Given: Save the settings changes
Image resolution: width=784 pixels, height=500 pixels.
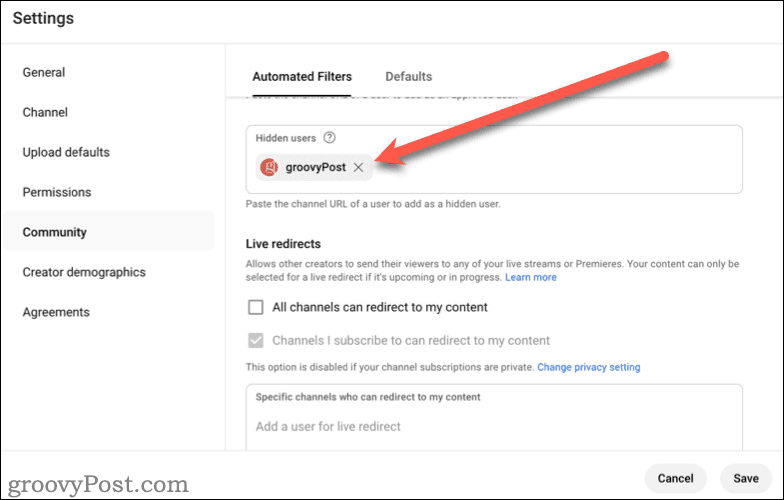Looking at the screenshot, I should point(746,478).
